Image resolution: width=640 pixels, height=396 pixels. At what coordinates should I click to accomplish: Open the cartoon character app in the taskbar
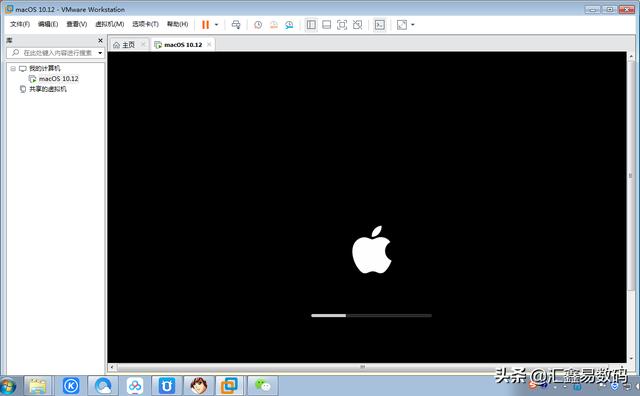(x=198, y=386)
